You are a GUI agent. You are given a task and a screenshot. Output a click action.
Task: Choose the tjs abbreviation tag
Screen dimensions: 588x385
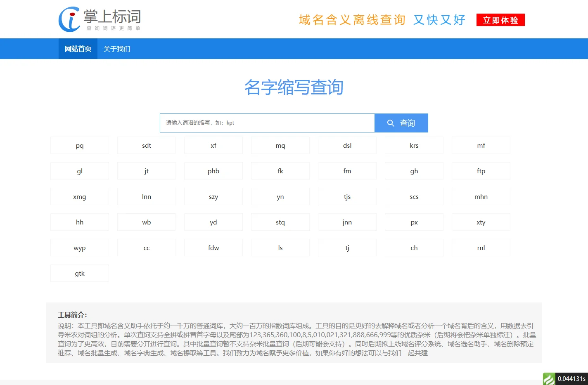(x=347, y=196)
